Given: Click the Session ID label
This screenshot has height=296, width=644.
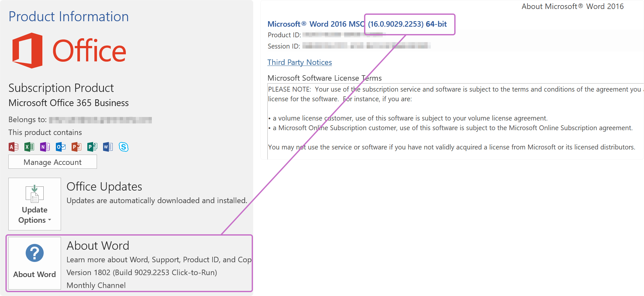Looking at the screenshot, I should pos(284,46).
